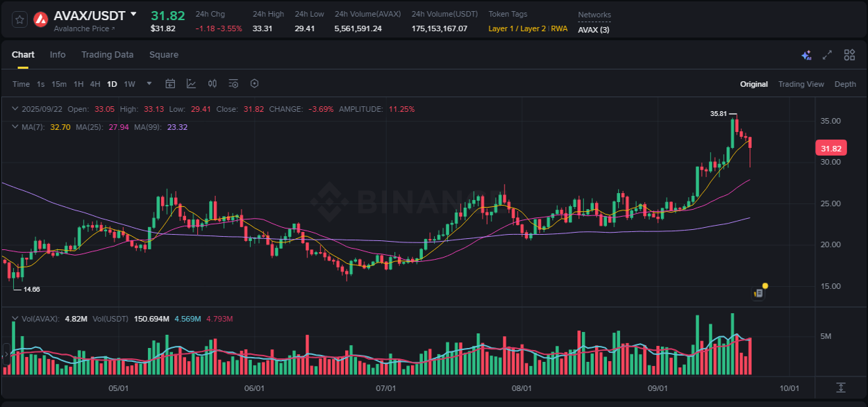
Task: Expand chart to fullscreen with diagonal arrows icon
Action: pos(826,54)
